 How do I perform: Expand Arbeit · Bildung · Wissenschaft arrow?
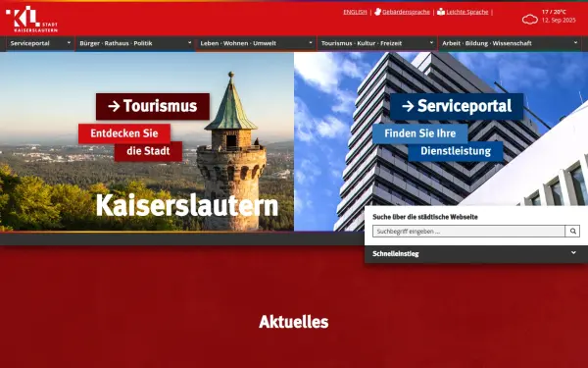tap(575, 43)
